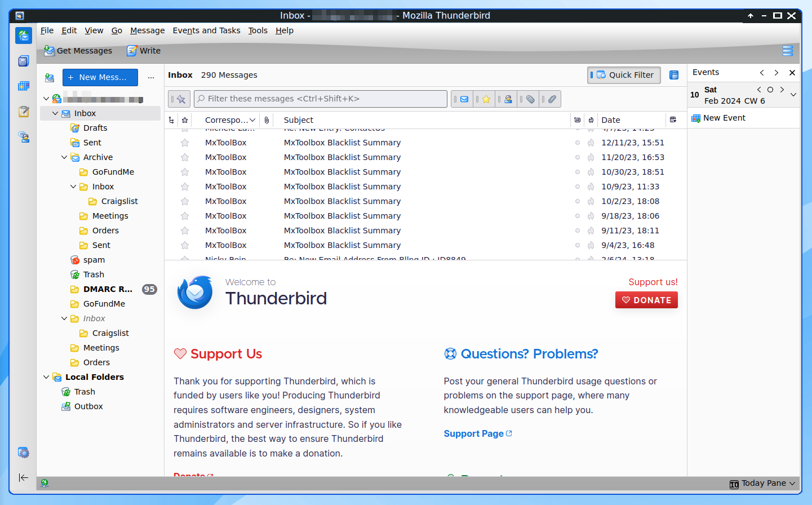This screenshot has height=505, width=812.
Task: Open the Mail space in sidebar
Action: (23, 36)
